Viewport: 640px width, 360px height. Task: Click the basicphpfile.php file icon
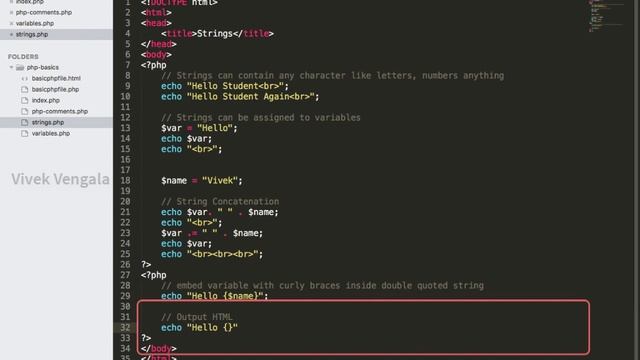point(24,89)
